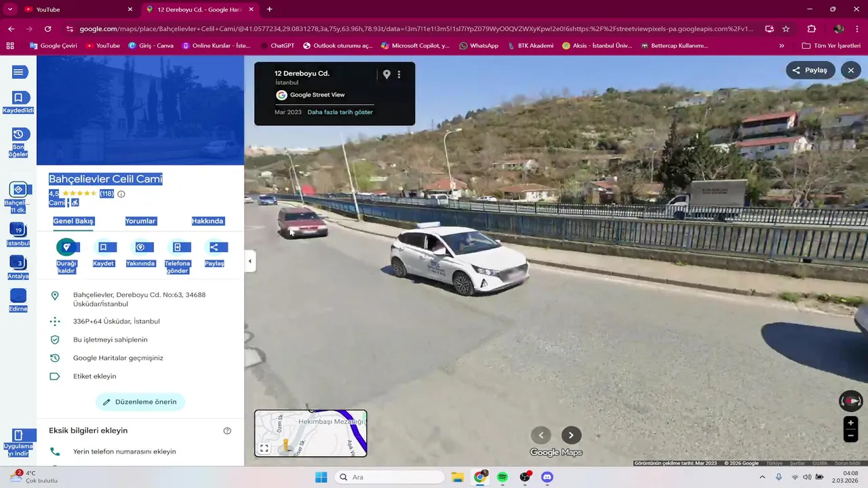Click the Telefona gönder icon
Viewport: 868px width, 488px height.
177,247
